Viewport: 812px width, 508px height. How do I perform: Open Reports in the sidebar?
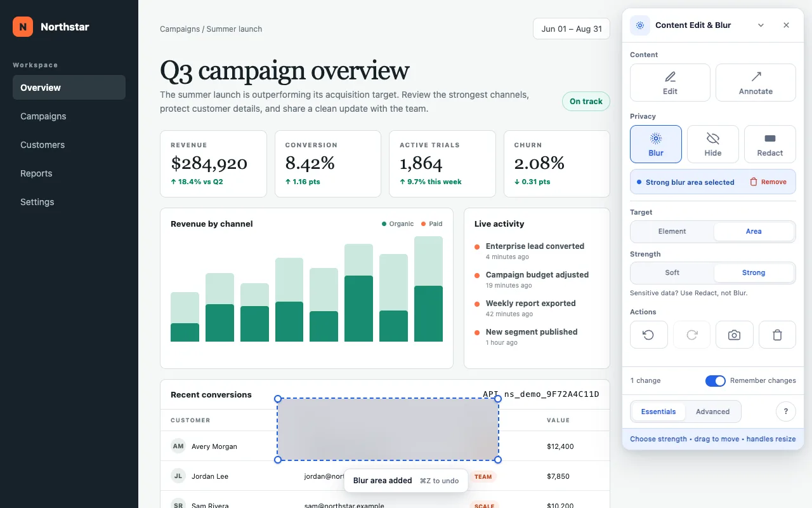(x=69, y=173)
